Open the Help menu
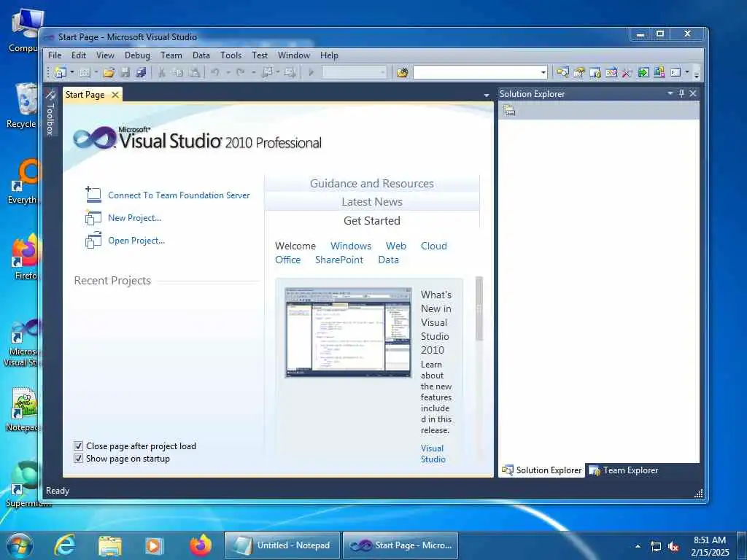The height and width of the screenshot is (560, 747). point(329,55)
